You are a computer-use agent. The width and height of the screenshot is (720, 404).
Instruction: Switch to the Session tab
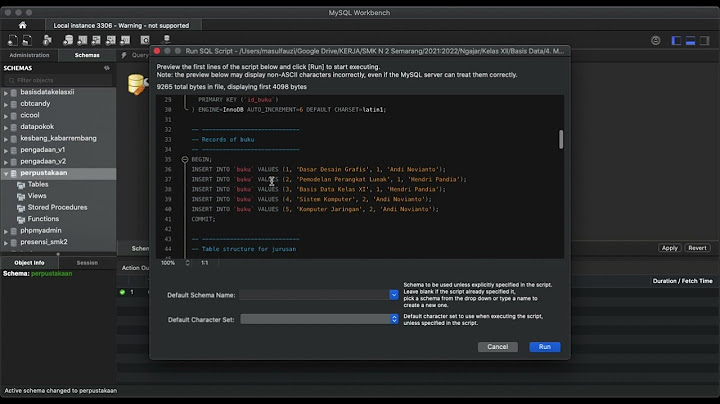[x=87, y=263]
